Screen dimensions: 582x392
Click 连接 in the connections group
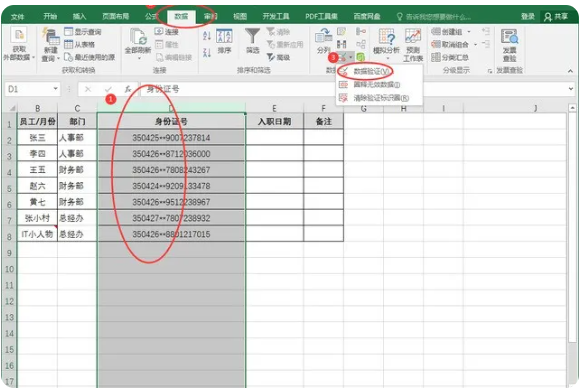(167, 32)
